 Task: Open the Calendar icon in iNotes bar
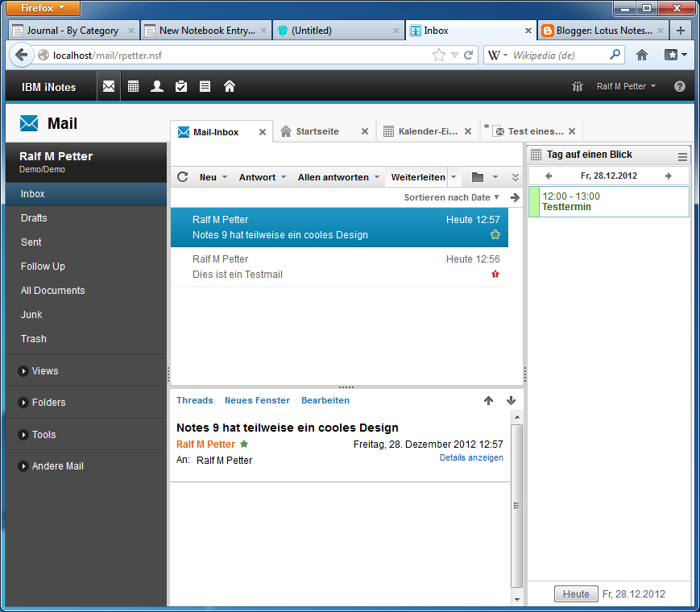tap(133, 86)
